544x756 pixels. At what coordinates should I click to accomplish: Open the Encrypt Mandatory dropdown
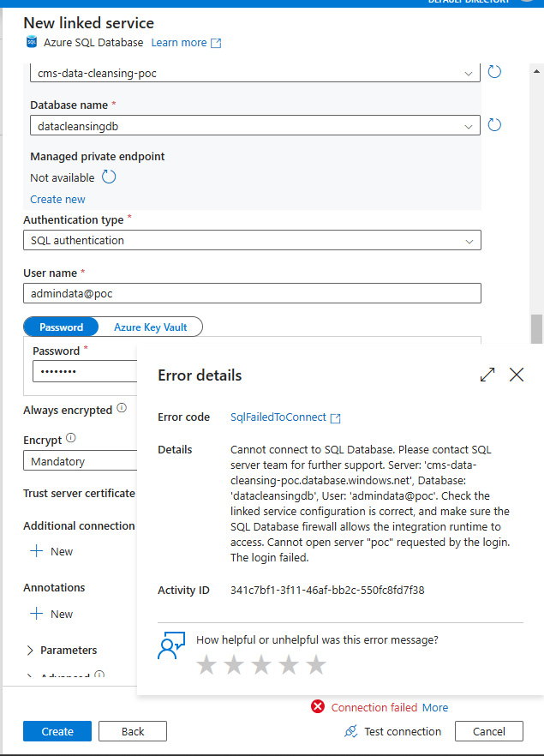click(80, 461)
